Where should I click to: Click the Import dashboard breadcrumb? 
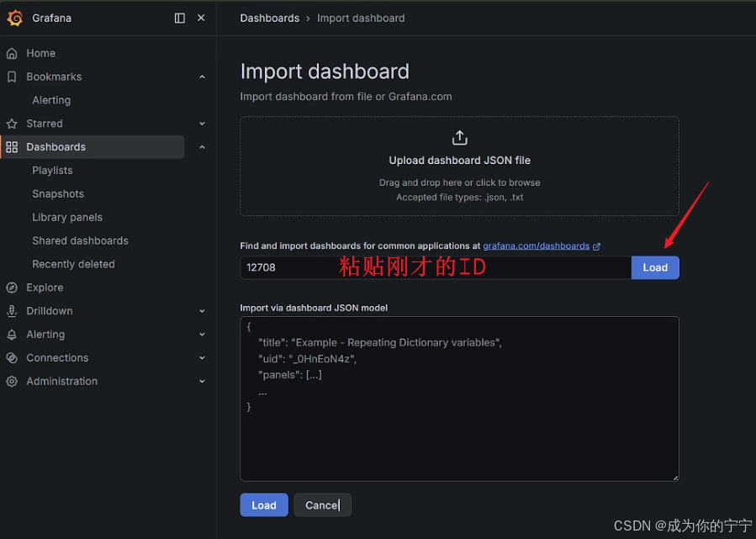[x=361, y=18]
